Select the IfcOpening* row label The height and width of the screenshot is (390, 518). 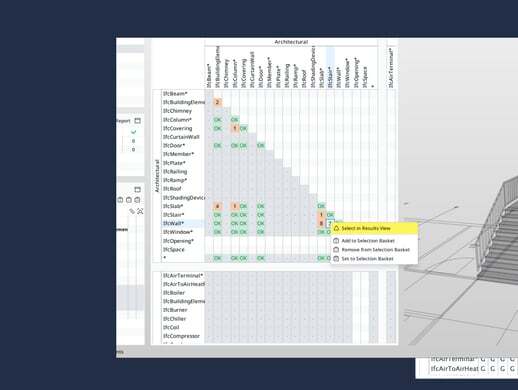click(x=178, y=241)
